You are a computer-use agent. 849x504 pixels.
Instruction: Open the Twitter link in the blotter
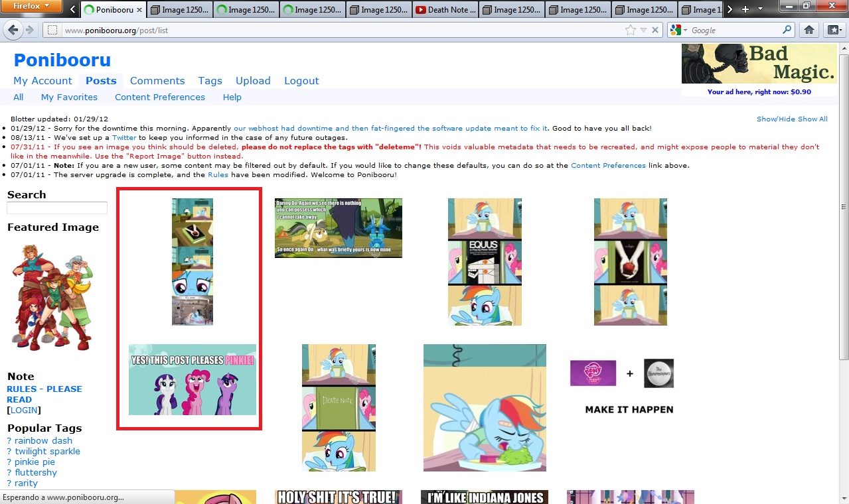124,137
